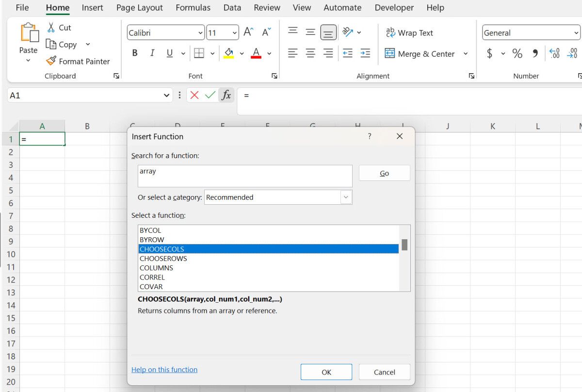Open the font name Calibri dropdown

pyautogui.click(x=201, y=33)
